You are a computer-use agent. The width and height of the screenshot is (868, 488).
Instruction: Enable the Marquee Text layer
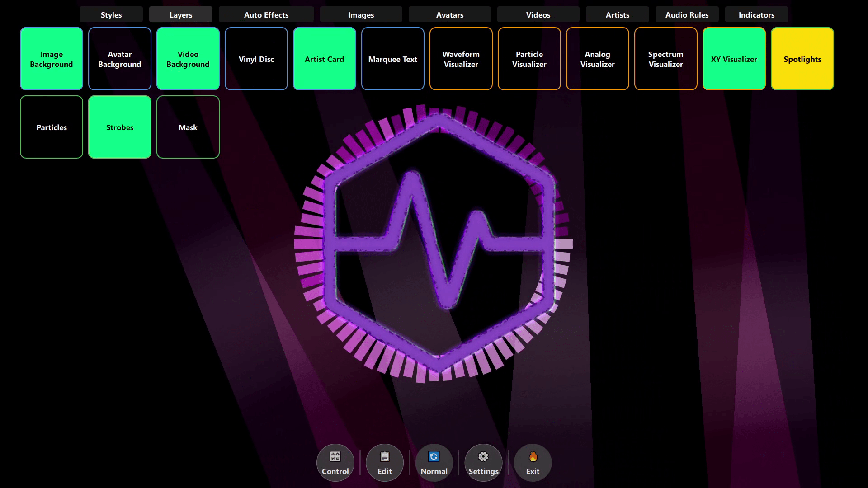pos(393,59)
